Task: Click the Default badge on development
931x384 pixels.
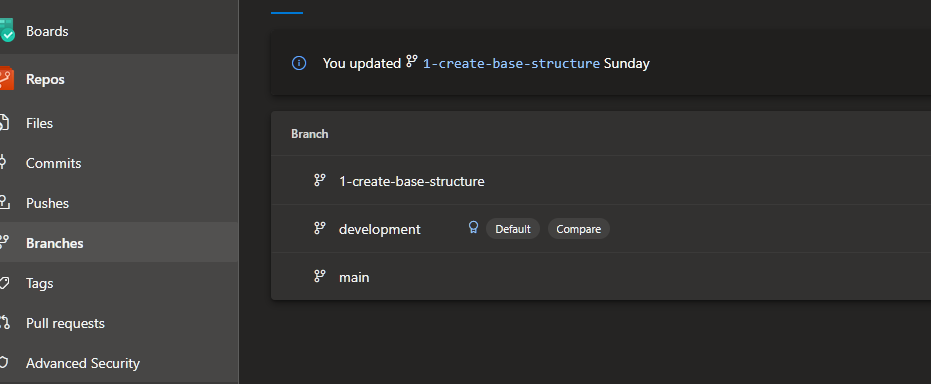Action: (x=512, y=229)
